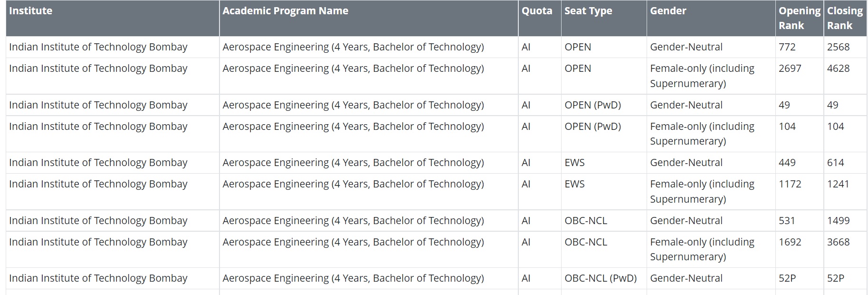Click the Academic Program Name column header

[x=285, y=11]
